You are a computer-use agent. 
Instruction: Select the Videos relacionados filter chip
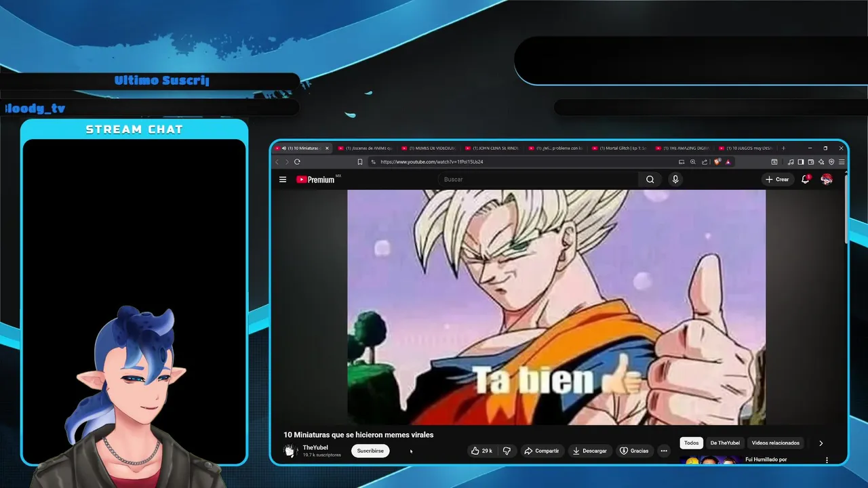click(775, 443)
